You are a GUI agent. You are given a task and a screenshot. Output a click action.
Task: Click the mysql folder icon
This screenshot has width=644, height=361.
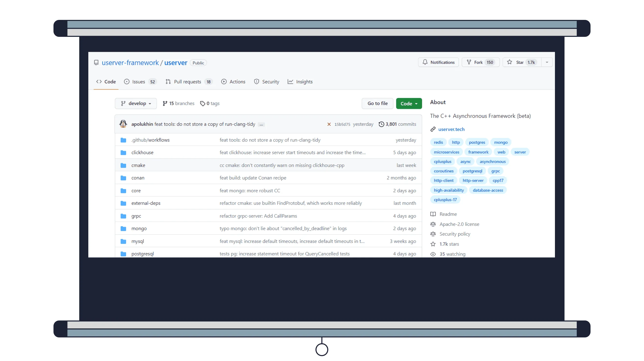coord(123,241)
